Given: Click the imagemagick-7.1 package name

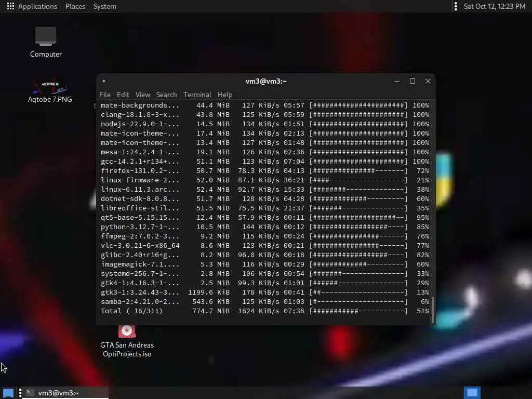Looking at the screenshot, I should (x=140, y=264).
